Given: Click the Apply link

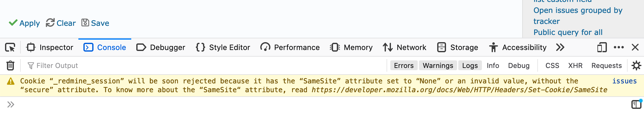Looking at the screenshot, I should pyautogui.click(x=24, y=23).
